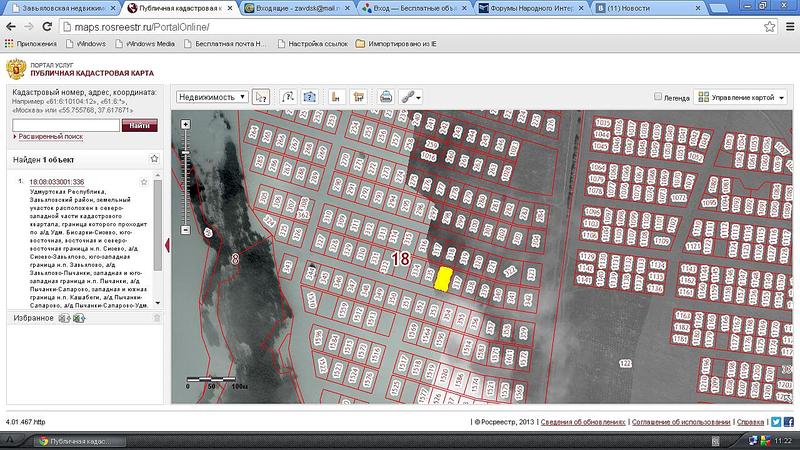Viewport: 800px width, 450px height.
Task: Reload the current page
Action: point(47,27)
